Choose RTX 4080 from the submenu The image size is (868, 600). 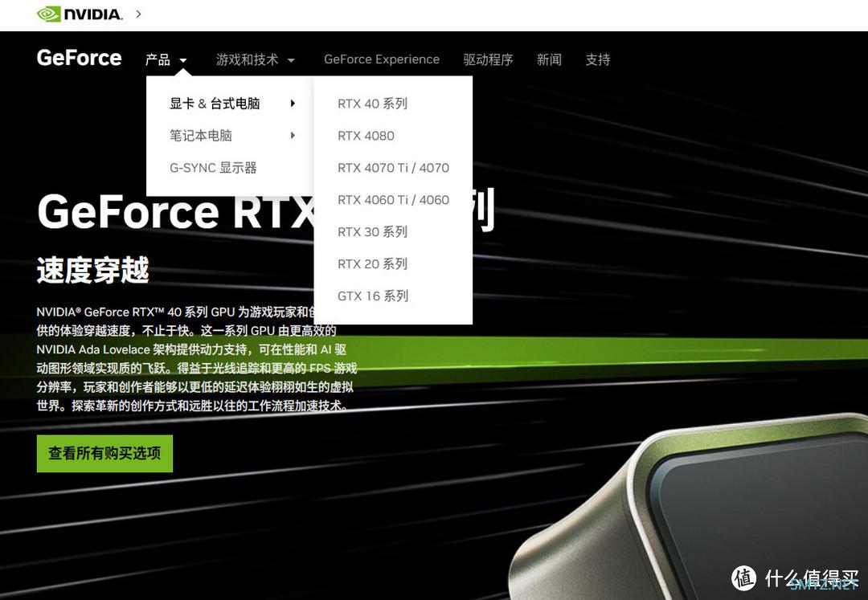tap(366, 136)
